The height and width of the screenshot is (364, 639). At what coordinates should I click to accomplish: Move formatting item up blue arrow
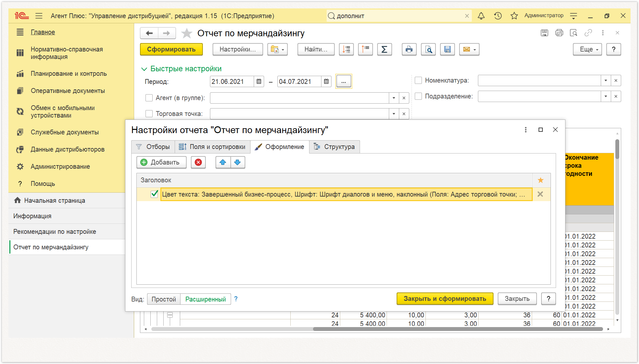tap(223, 162)
